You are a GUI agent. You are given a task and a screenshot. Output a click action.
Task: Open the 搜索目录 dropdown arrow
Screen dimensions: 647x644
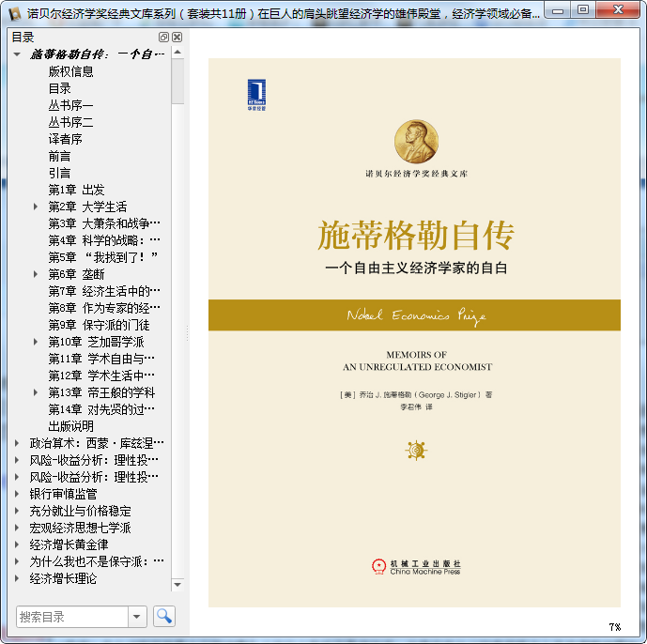tap(137, 617)
